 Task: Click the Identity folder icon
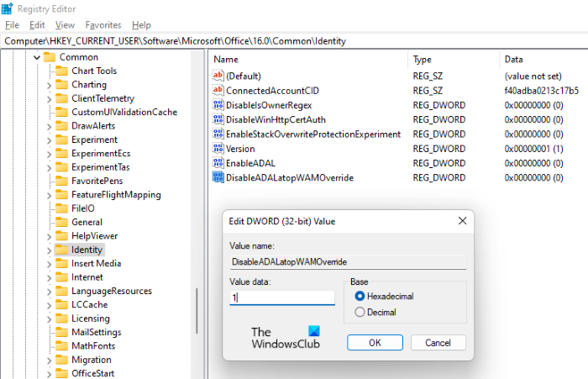(61, 250)
